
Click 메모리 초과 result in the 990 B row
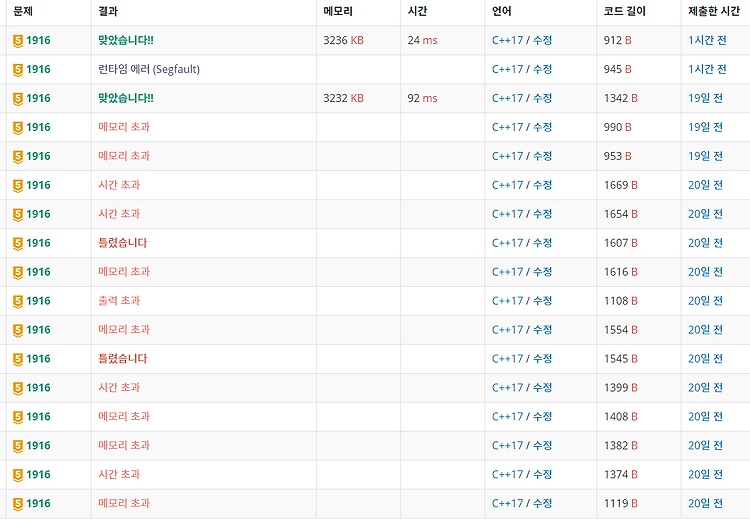[x=124, y=127]
